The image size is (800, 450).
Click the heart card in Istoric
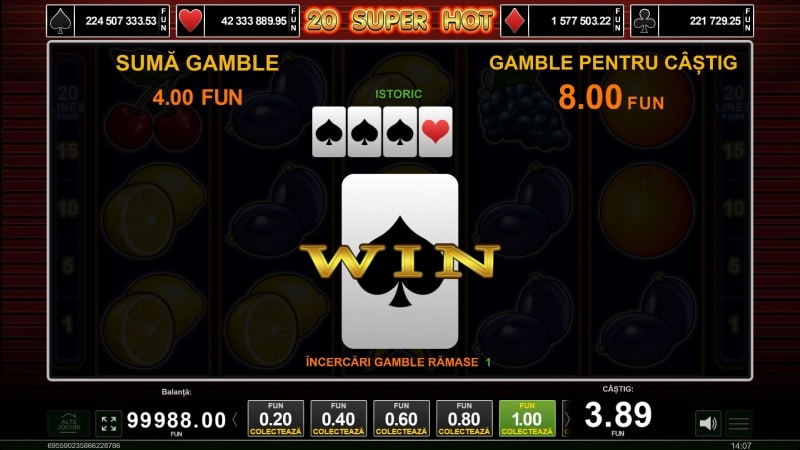pos(435,132)
